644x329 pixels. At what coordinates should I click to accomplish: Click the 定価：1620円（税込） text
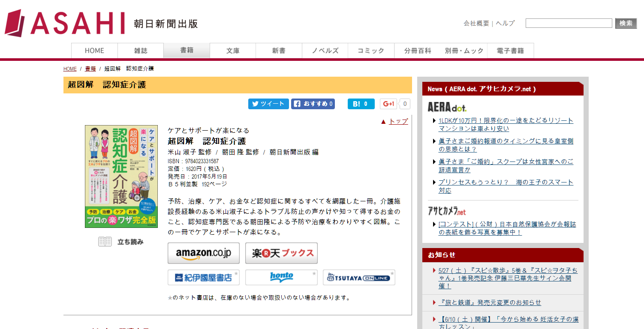point(196,169)
